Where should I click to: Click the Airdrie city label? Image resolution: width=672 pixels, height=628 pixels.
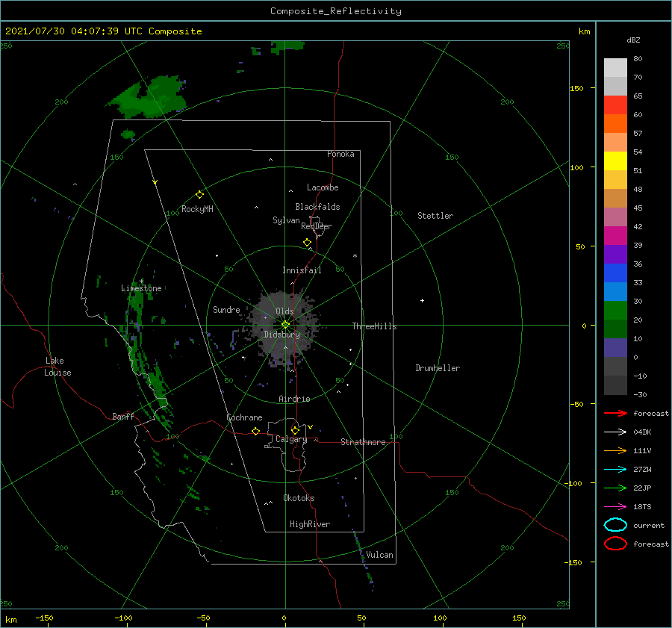294,399
